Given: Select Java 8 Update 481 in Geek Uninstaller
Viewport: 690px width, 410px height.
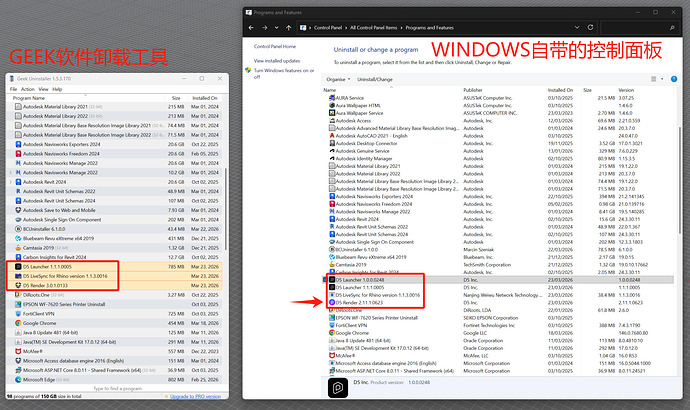Looking at the screenshot, I should click(114, 333).
